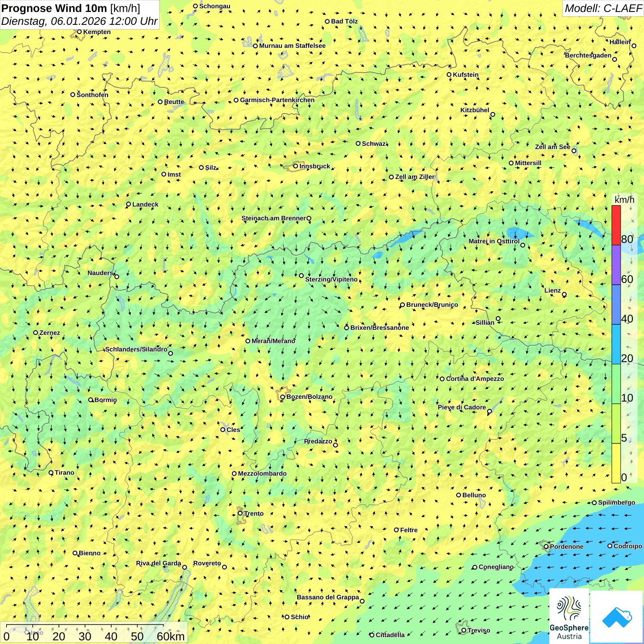The width and height of the screenshot is (644, 644).
Task: Click the Bozen/Bolzano city marker
Action: (282, 397)
